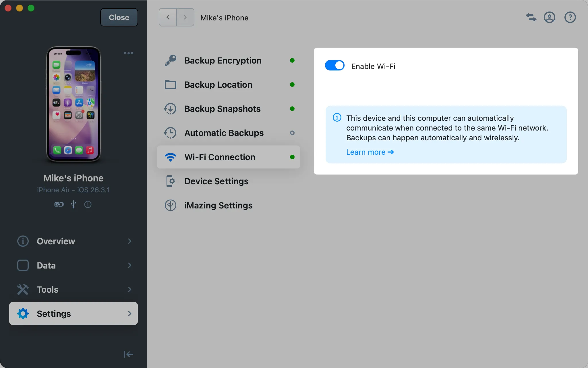
Task: Select the Settings sidebar entry
Action: pyautogui.click(x=54, y=314)
